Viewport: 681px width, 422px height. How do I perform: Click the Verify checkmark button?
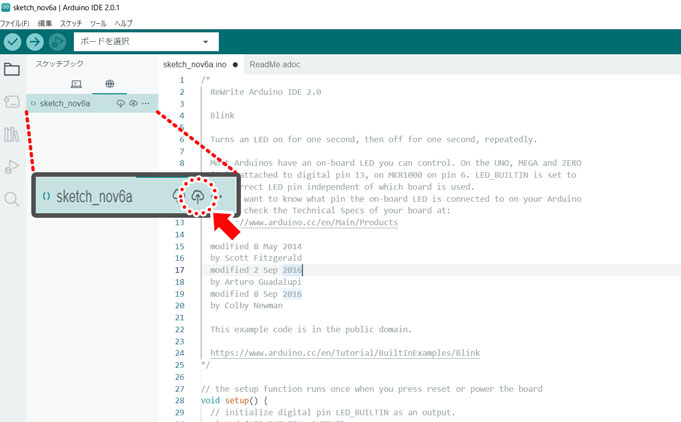(13, 42)
